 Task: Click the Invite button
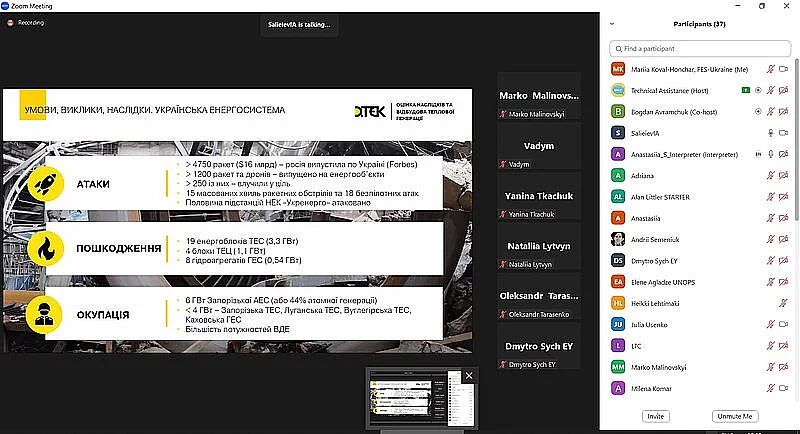click(656, 416)
